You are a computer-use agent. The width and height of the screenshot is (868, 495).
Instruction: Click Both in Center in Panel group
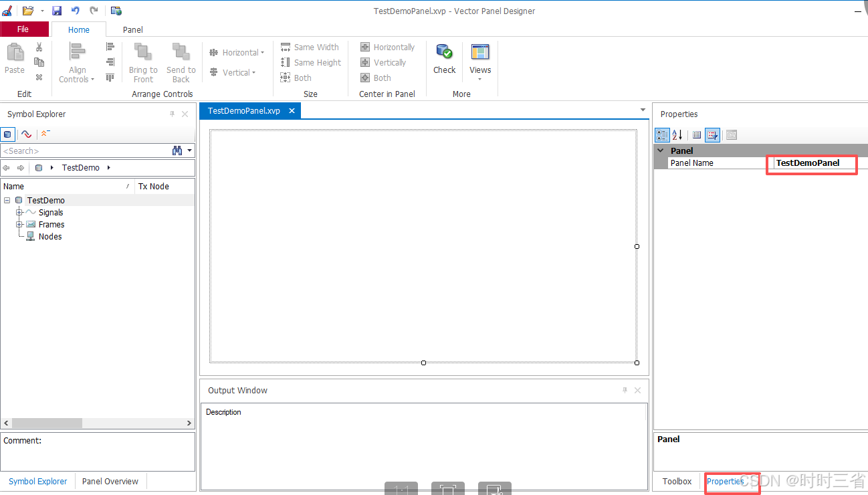[376, 78]
